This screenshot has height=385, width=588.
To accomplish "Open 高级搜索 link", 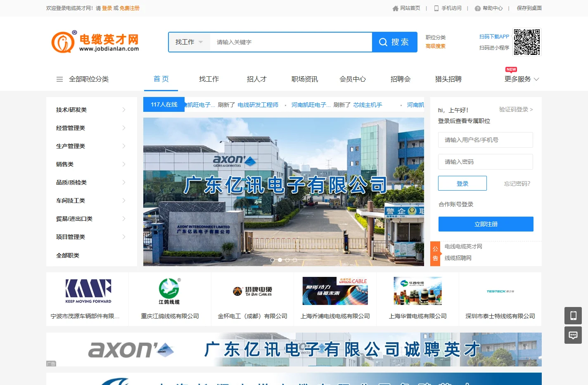I will (436, 46).
